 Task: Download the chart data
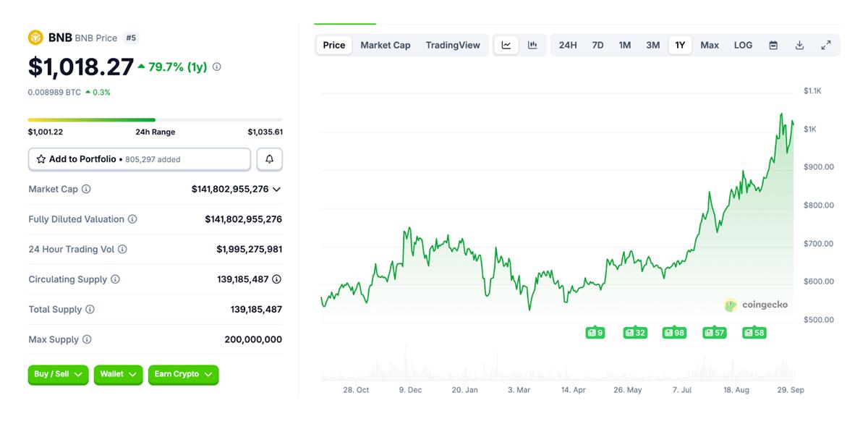(799, 45)
